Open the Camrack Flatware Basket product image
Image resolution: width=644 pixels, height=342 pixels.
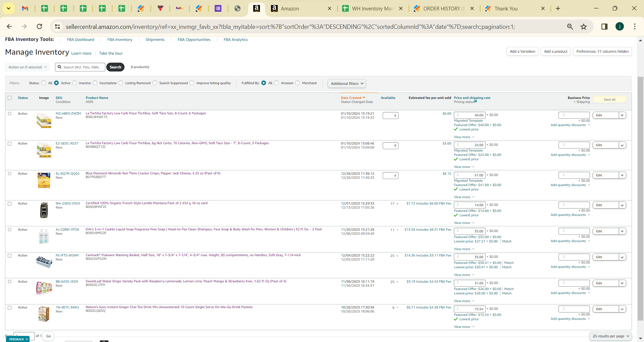pyautogui.click(x=44, y=262)
